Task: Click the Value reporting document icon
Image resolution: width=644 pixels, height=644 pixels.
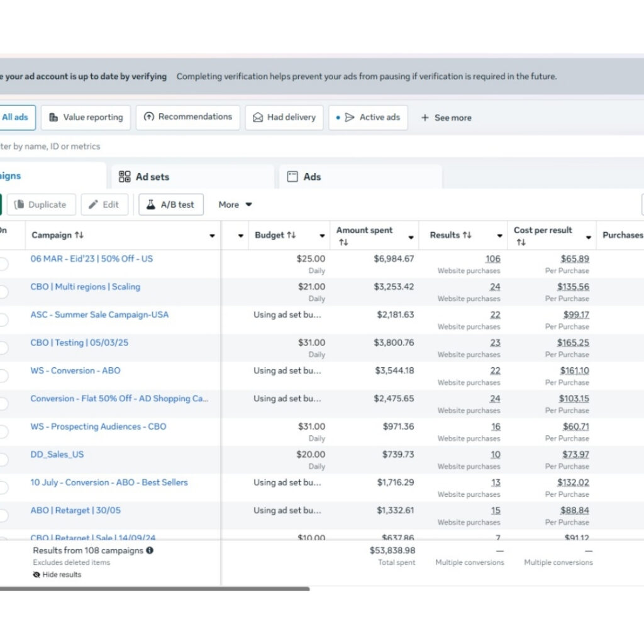Action: (53, 118)
